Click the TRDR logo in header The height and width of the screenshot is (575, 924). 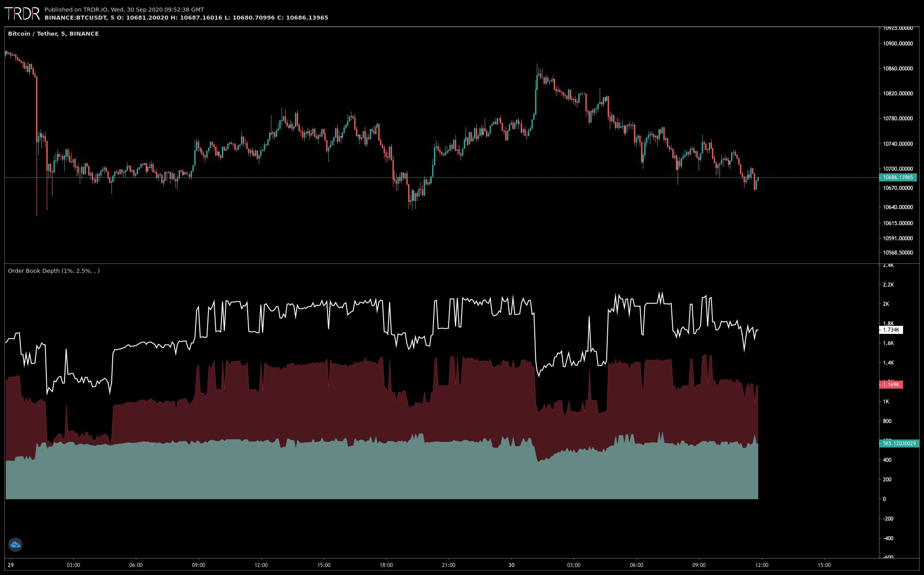coord(22,13)
